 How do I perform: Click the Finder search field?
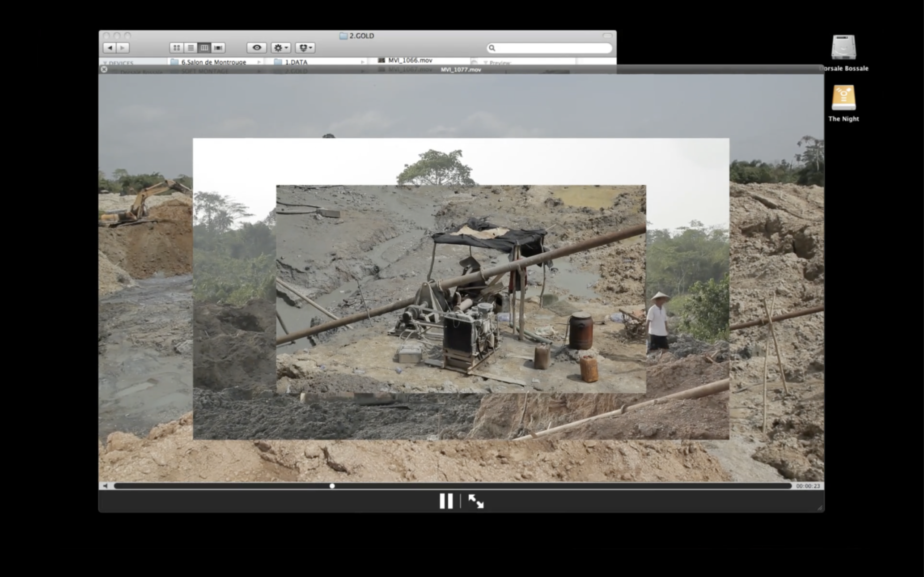[549, 48]
